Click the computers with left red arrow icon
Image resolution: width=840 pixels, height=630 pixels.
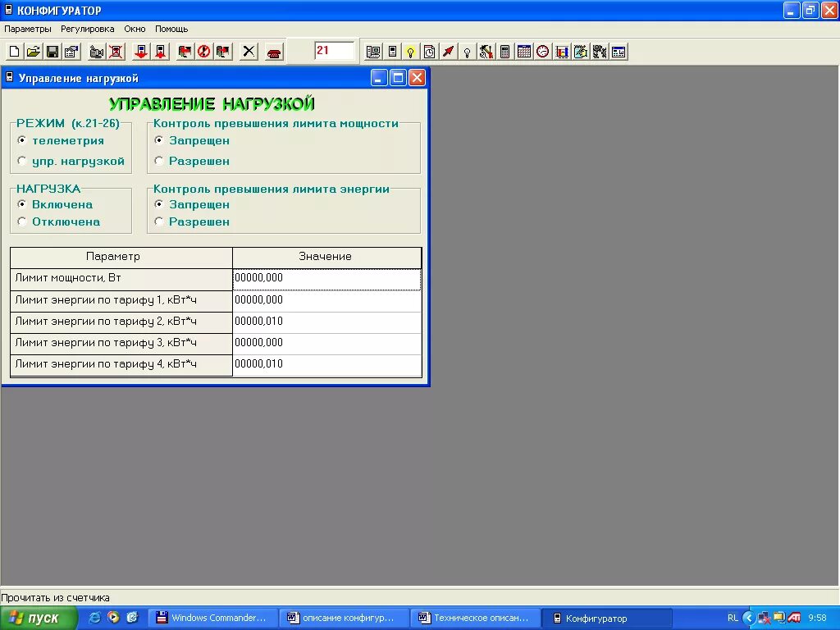pyautogui.click(x=185, y=52)
